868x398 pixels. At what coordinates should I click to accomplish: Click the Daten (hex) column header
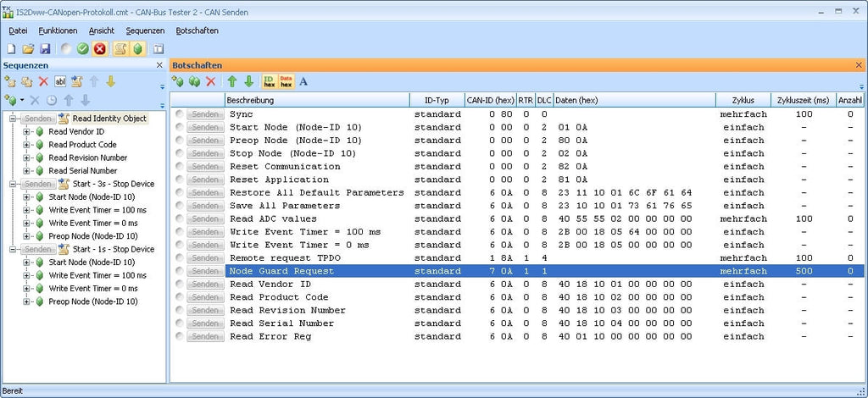(x=634, y=100)
